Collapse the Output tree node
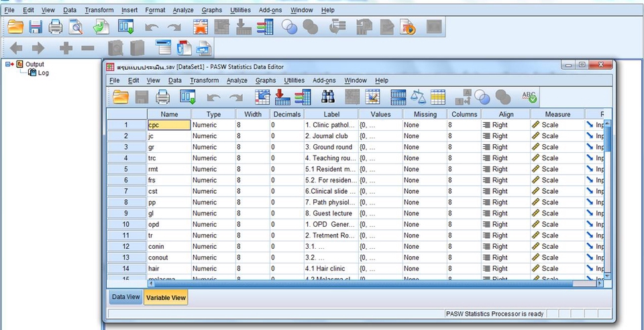The height and width of the screenshot is (330, 644). (7, 64)
